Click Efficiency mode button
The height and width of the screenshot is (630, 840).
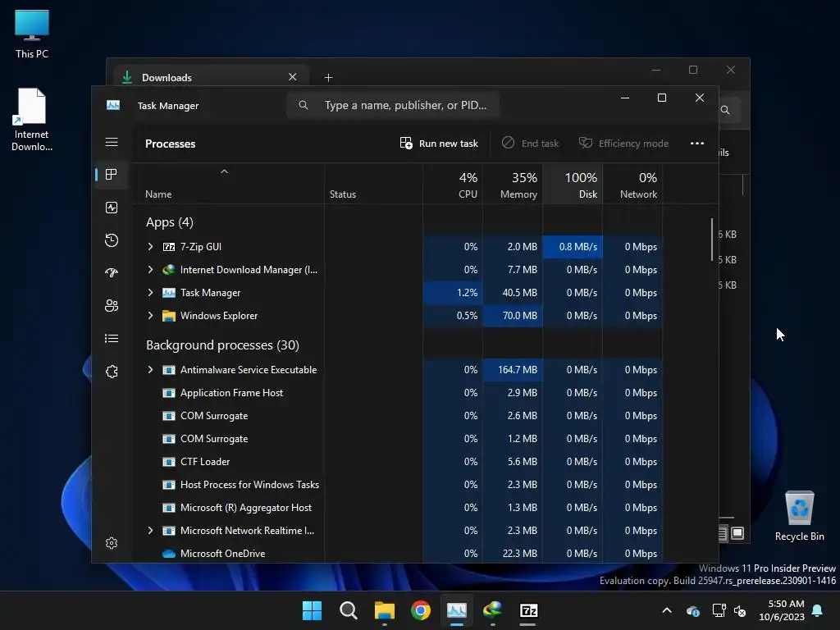pos(623,143)
